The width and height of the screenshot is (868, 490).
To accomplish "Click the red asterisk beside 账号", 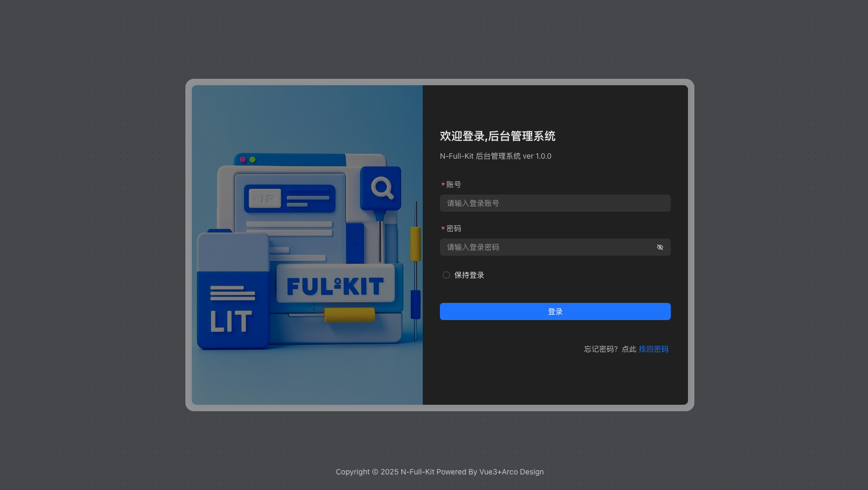I will click(x=443, y=185).
